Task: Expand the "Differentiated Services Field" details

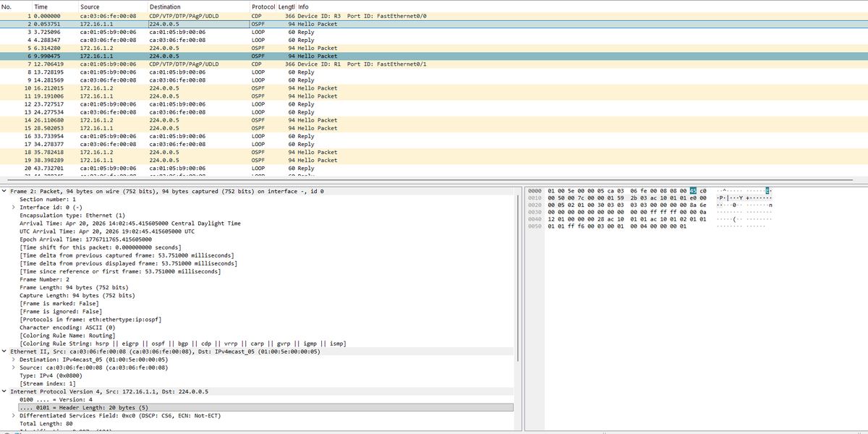Action: [12, 415]
